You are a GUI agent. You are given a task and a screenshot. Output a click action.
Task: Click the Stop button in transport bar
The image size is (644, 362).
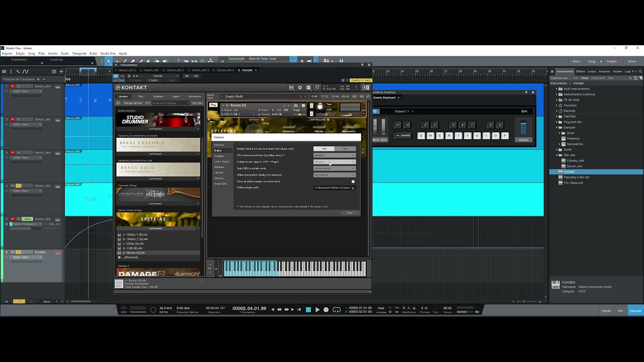point(308,310)
